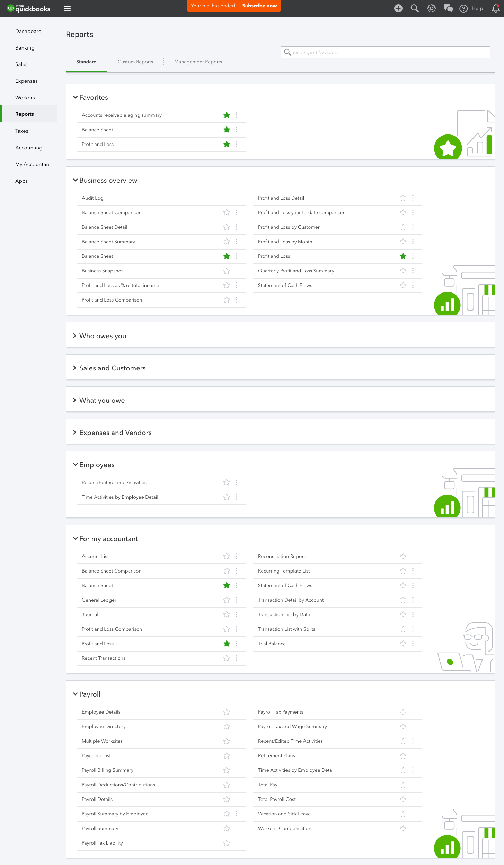Open more options for Recent/Edited Time Activities in Employees
The width and height of the screenshot is (504, 865).
click(x=237, y=482)
